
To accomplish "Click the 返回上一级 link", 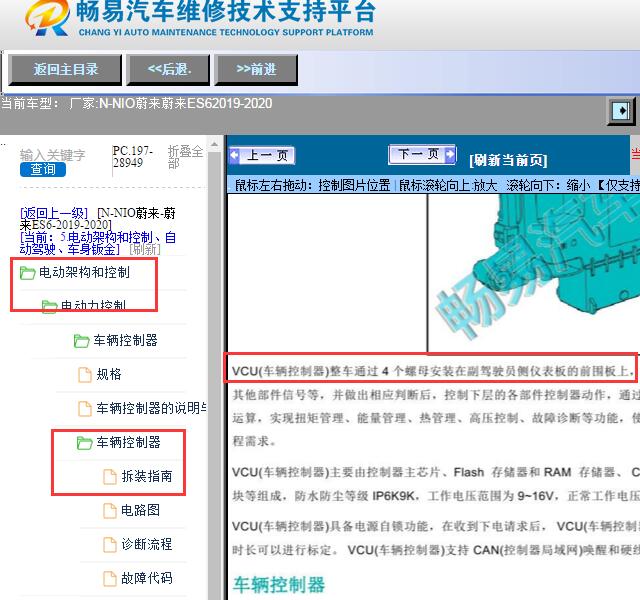I will coord(54,213).
